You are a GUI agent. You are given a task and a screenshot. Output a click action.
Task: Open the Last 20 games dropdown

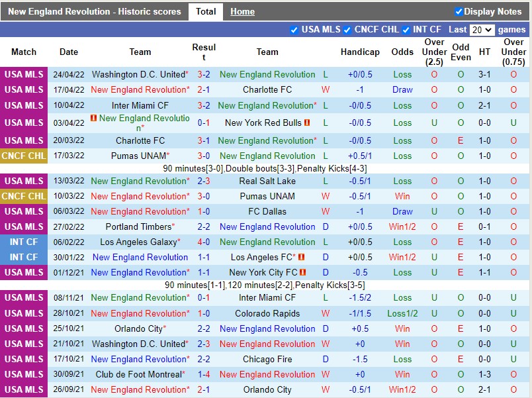pos(481,30)
